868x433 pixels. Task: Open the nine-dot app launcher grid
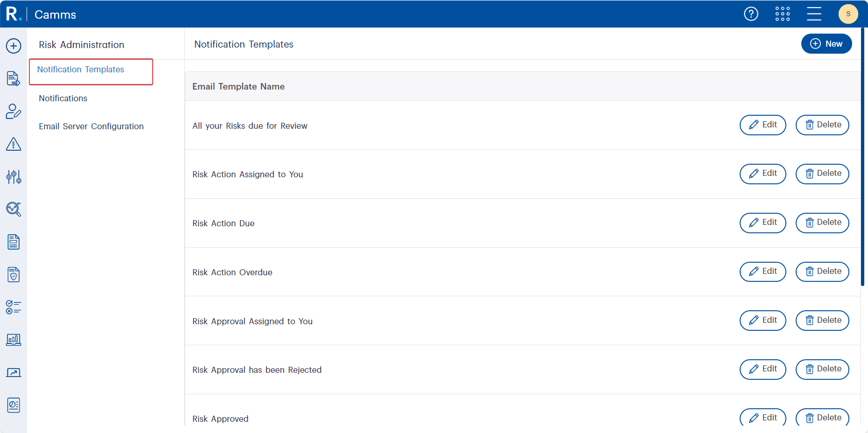point(783,14)
